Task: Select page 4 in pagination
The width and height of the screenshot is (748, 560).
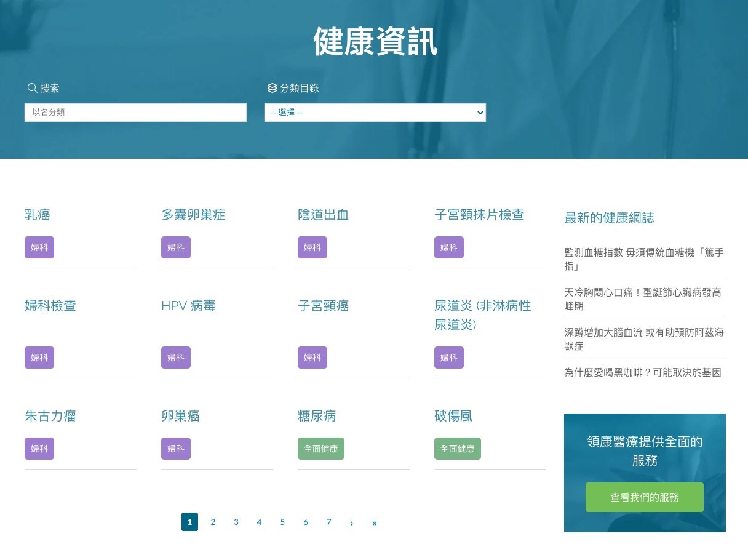Action: click(x=259, y=522)
